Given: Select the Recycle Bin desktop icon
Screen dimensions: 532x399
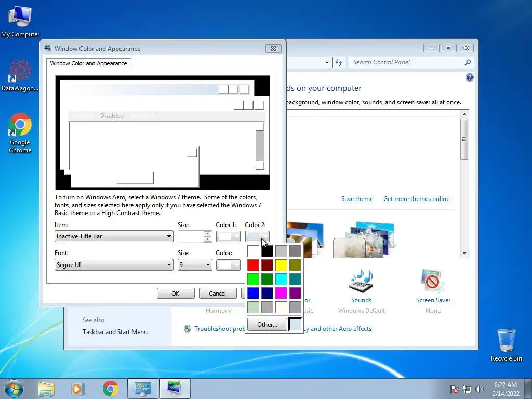Looking at the screenshot, I should (506, 345).
